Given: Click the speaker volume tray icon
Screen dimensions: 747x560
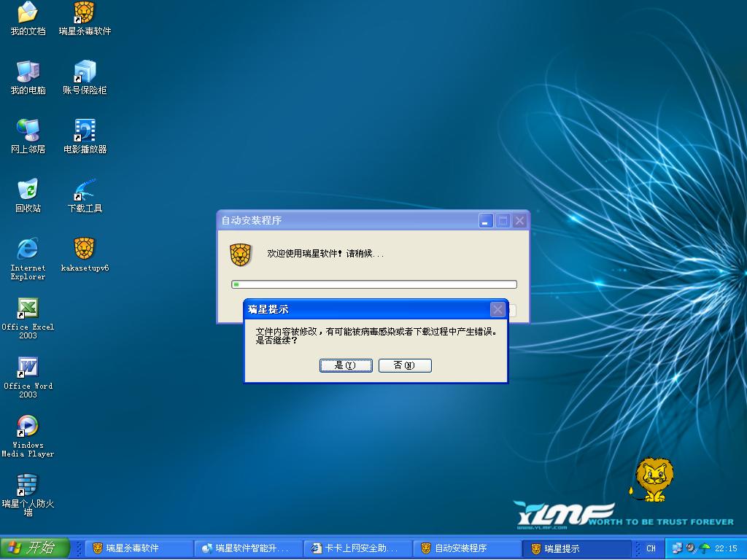Looking at the screenshot, I should click(x=691, y=548).
